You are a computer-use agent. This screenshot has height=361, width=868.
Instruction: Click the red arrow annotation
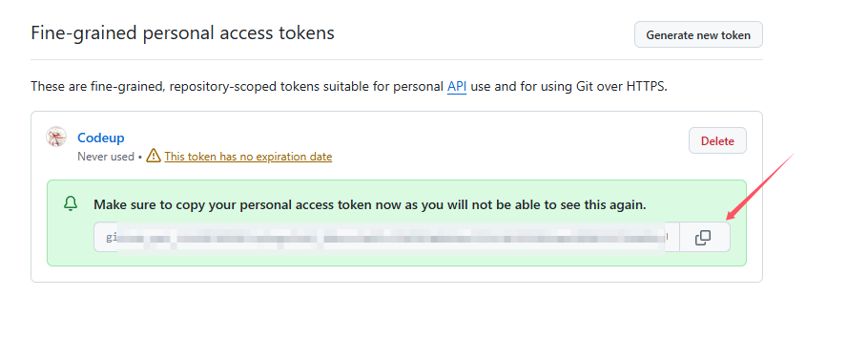click(760, 186)
